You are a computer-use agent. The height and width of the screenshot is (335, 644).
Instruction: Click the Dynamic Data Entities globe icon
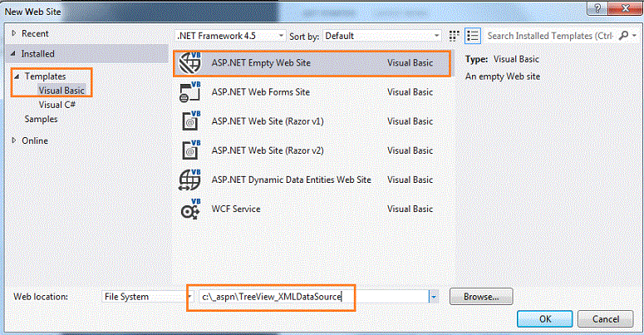tap(189, 180)
